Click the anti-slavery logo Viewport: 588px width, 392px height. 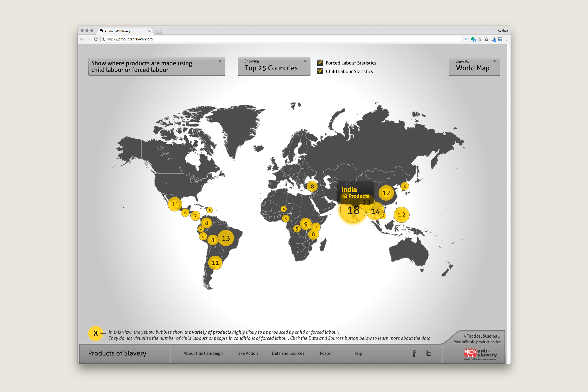(x=480, y=354)
